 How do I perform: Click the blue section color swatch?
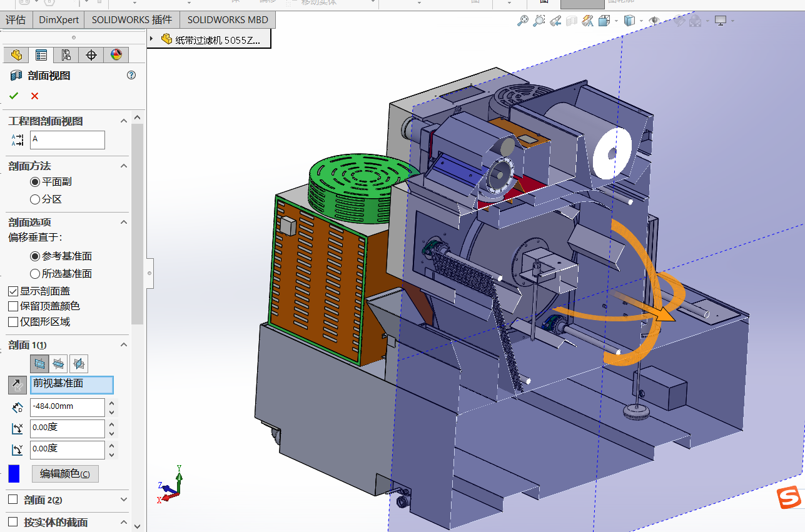14,474
